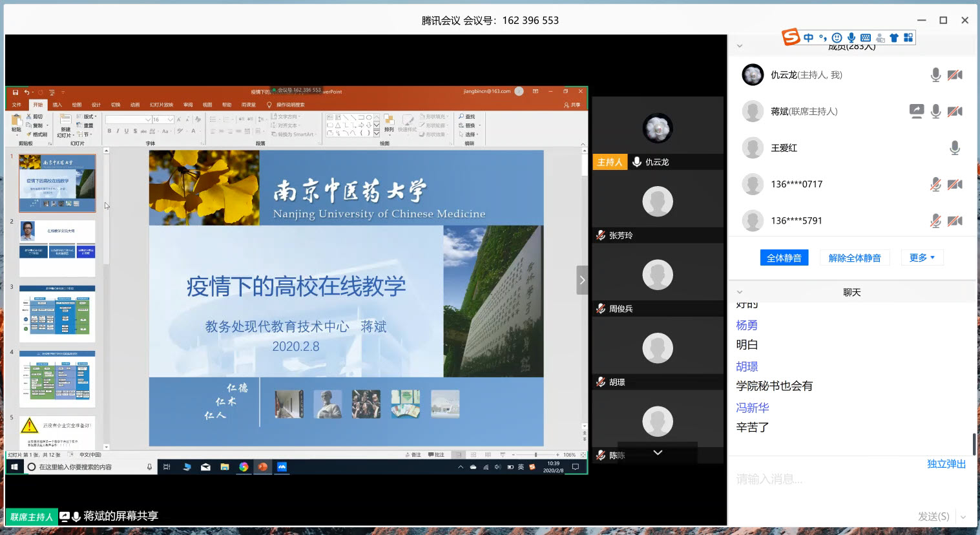Toggle camera for 蒋斌 in members list
Viewport: 980px width, 535px height.
955,111
